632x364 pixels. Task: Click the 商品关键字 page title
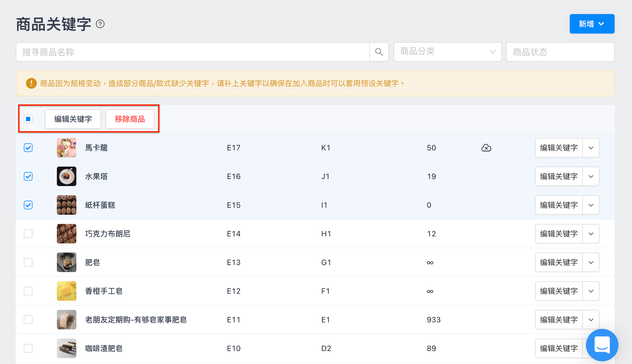coord(54,24)
